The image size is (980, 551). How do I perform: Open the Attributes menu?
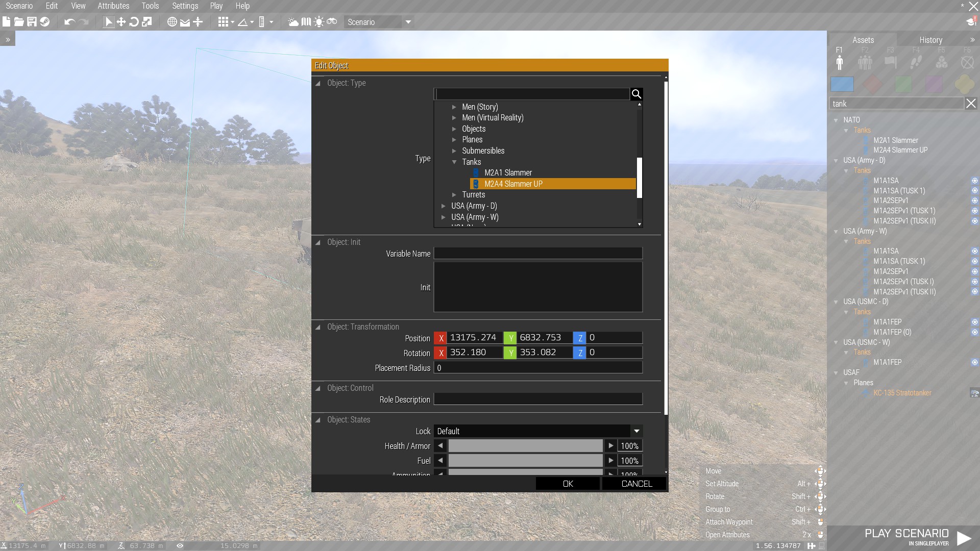point(113,6)
